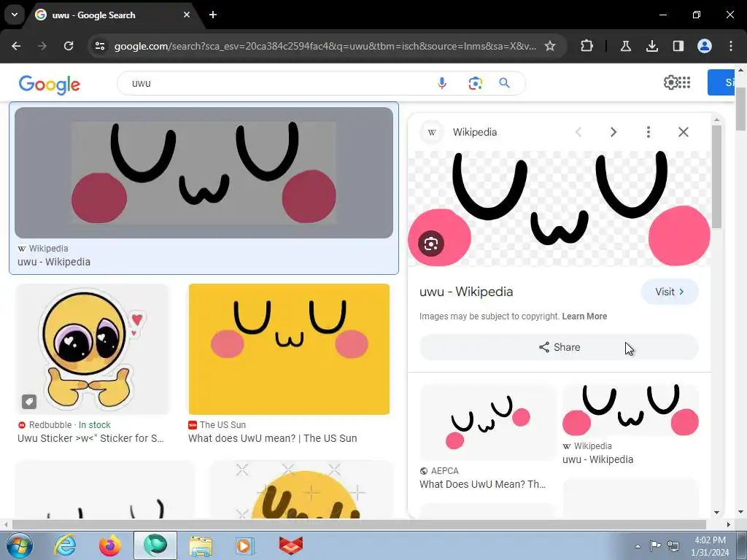Bookmark this page with the star icon
747x560 pixels.
click(550, 46)
